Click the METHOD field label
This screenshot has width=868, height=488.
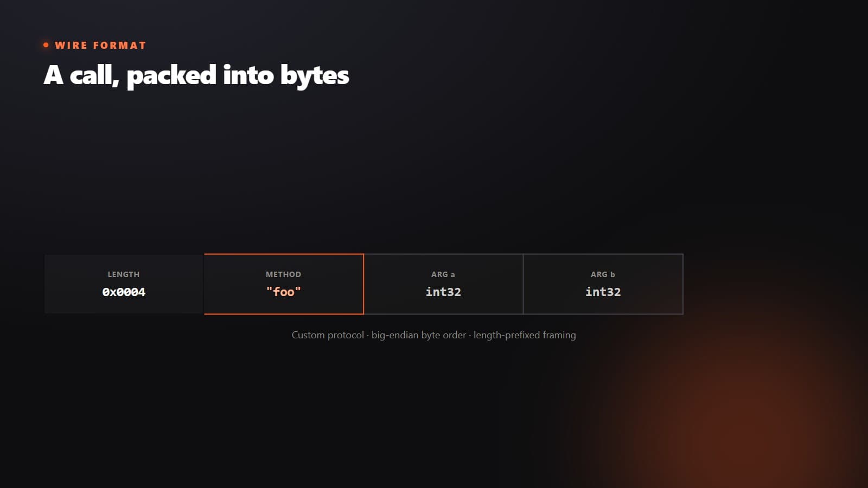pyautogui.click(x=283, y=274)
